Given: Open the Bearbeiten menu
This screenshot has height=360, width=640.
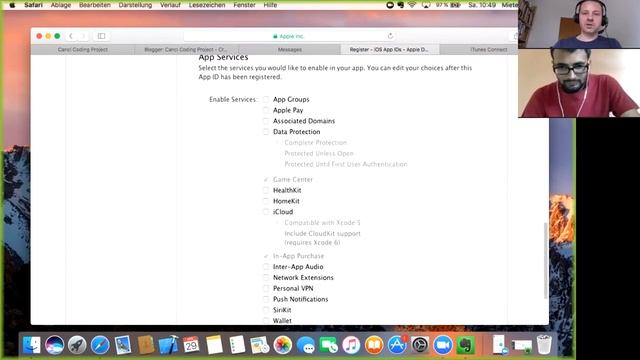Looking at the screenshot, I should tap(95, 5).
